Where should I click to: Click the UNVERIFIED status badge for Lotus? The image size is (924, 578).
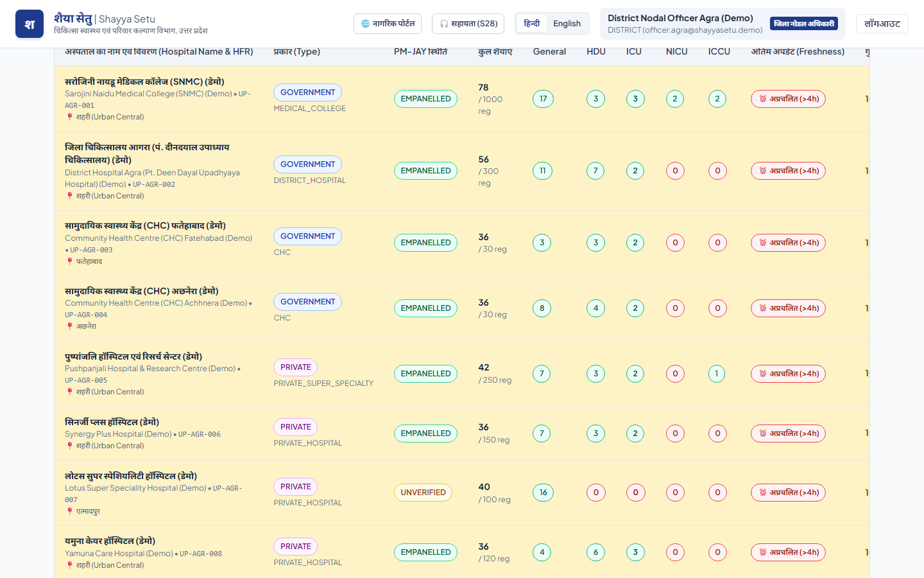(424, 493)
